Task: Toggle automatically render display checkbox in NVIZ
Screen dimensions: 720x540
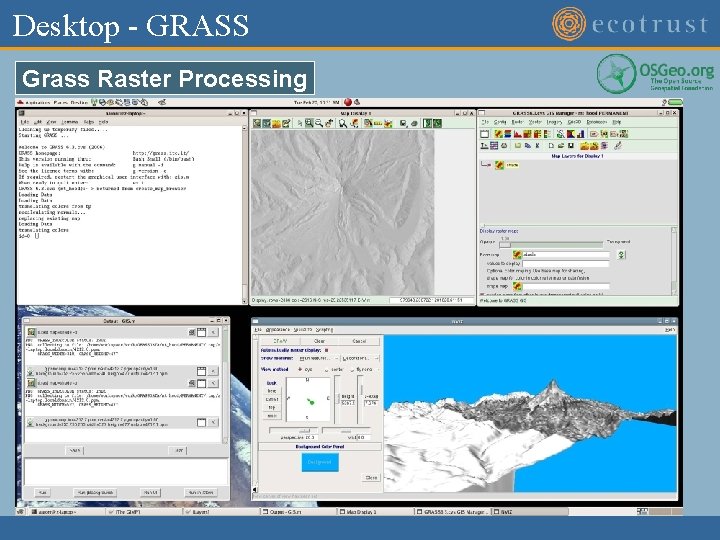Action: pos(326,350)
